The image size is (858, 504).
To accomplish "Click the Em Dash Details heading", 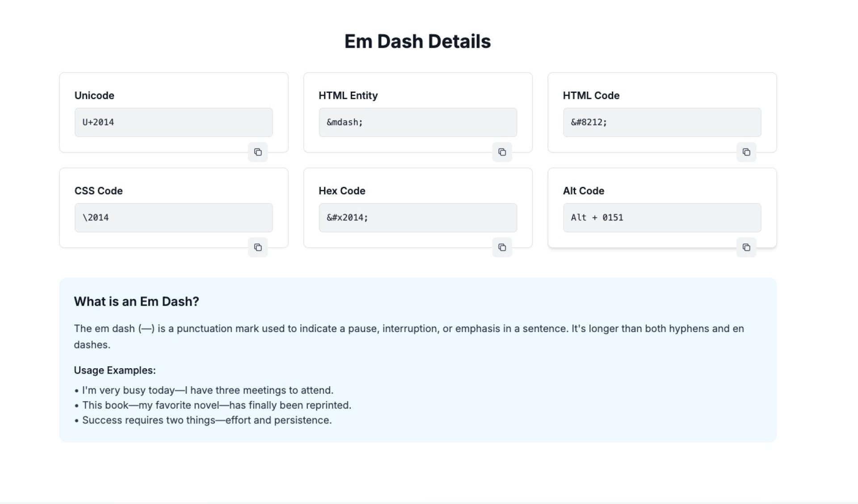I will [x=417, y=41].
